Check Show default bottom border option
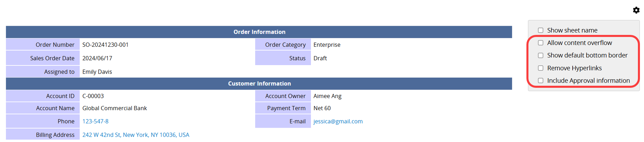 pyautogui.click(x=540, y=56)
